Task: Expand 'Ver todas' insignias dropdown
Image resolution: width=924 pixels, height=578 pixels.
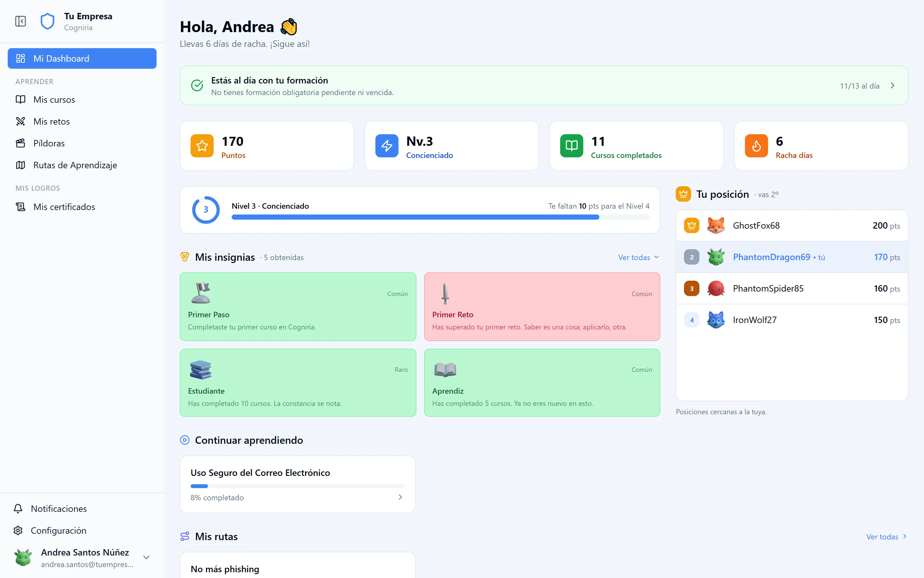Action: tap(638, 257)
